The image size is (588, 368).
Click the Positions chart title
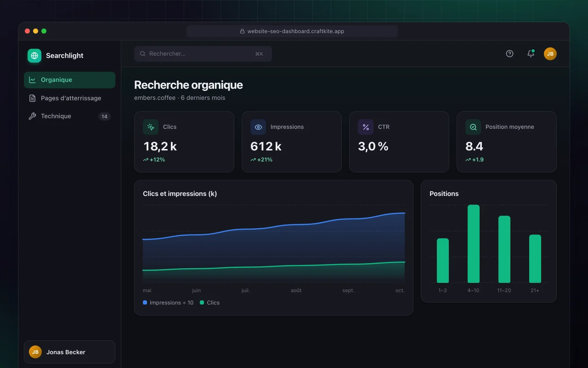point(444,194)
